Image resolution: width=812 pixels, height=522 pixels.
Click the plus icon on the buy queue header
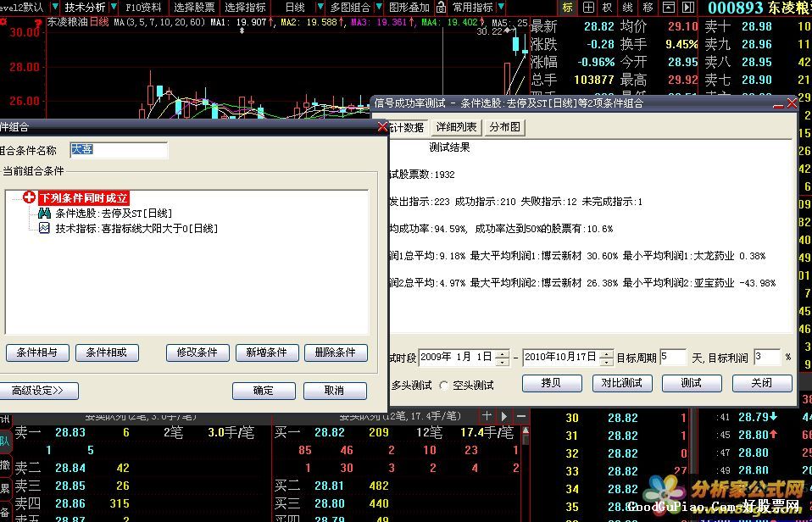pyautogui.click(x=487, y=415)
